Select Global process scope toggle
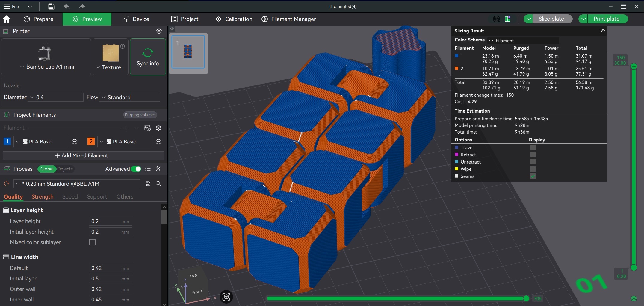 [47, 169]
